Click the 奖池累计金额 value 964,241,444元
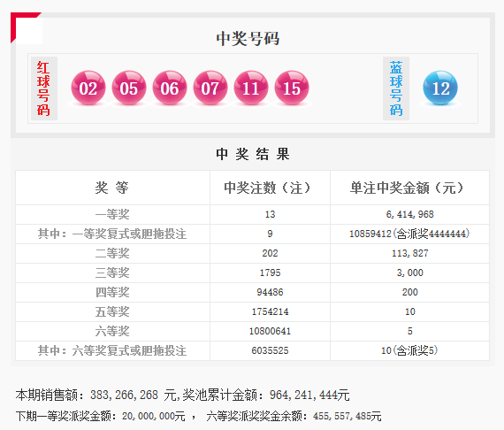 (309, 395)
